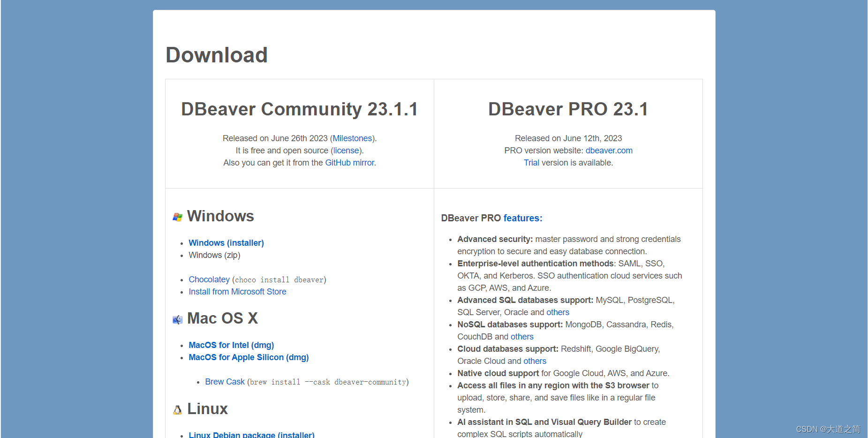Viewport: 868px width, 438px height.
Task: Visit the dbeaver.com PRO website link
Action: (x=609, y=151)
